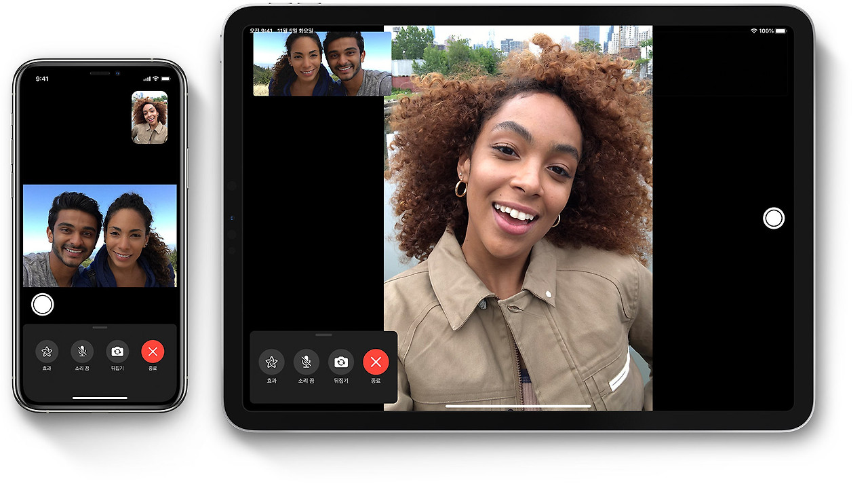
Task: Capture a Live Photo with the iPhone shutter button
Action: click(42, 304)
